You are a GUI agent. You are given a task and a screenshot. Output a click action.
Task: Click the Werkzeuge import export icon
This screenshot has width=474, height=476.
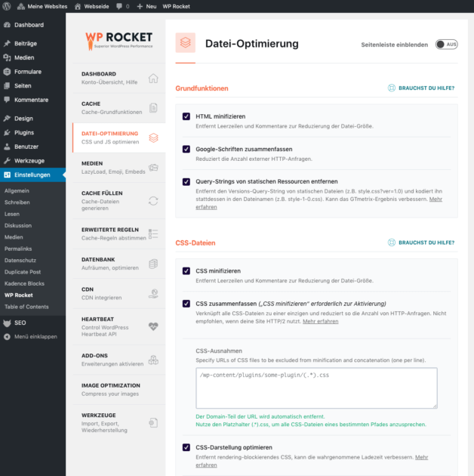[153, 422]
